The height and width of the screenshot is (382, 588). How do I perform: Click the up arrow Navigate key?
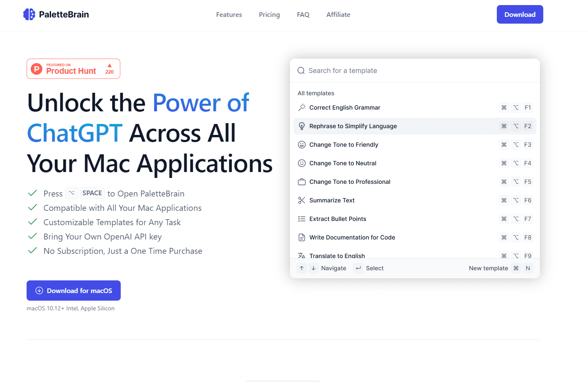(302, 268)
